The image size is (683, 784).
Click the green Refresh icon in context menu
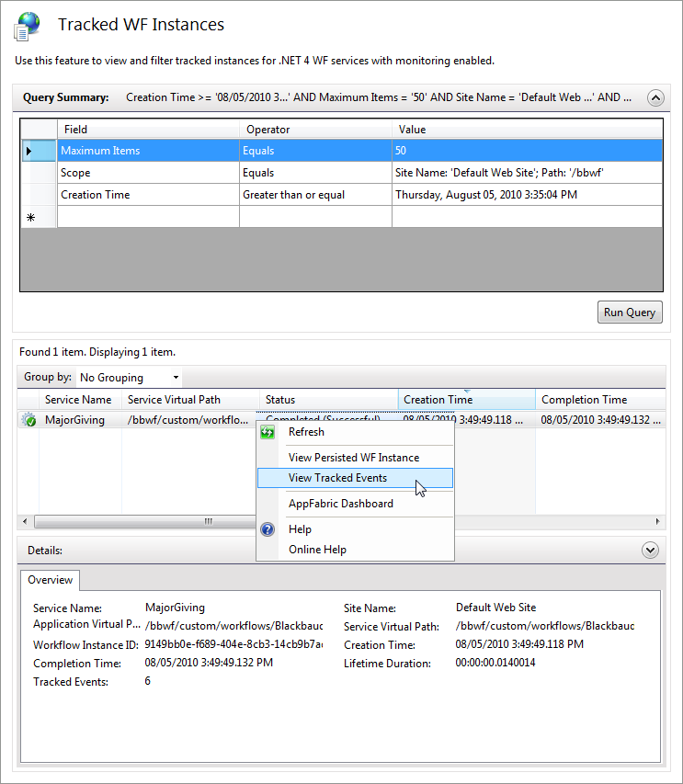coord(268,432)
